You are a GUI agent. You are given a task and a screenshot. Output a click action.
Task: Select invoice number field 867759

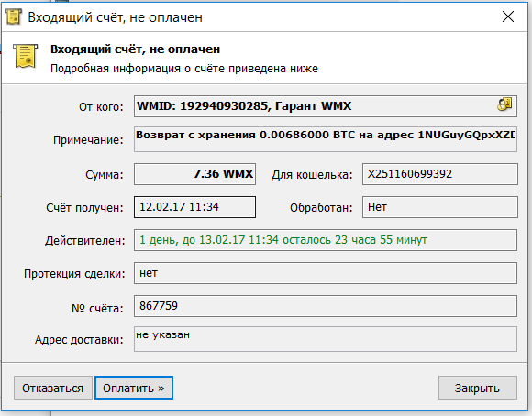click(326, 306)
